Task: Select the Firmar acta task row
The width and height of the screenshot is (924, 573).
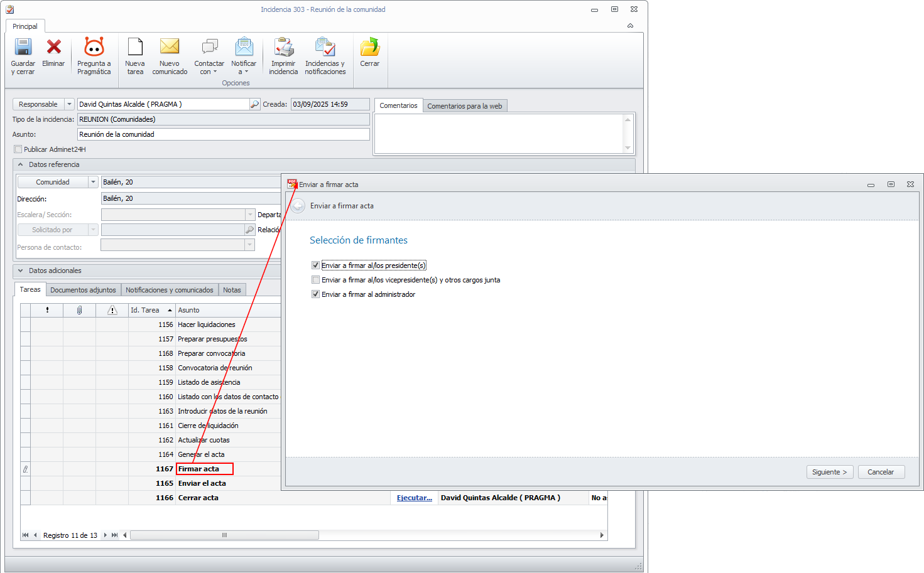Action: 151,469
